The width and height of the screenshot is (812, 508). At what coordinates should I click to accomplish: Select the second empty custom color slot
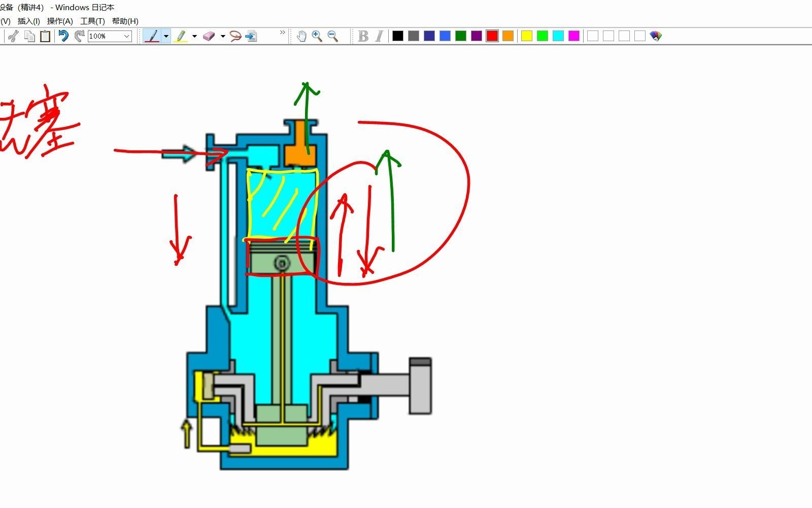608,36
